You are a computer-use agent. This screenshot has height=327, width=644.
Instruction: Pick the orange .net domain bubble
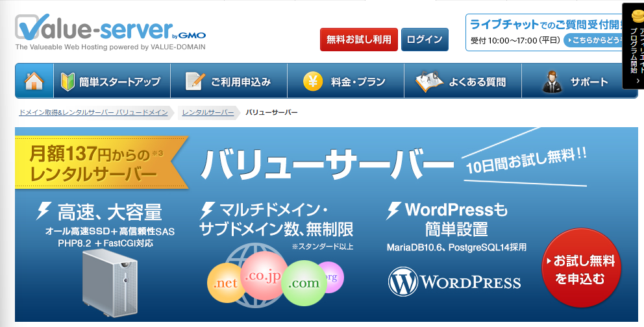pos(224,283)
